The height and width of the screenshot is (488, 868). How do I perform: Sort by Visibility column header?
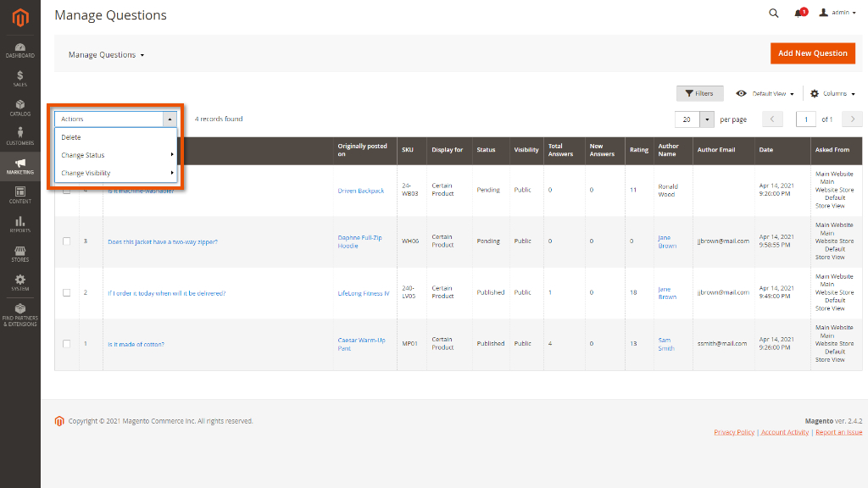526,150
